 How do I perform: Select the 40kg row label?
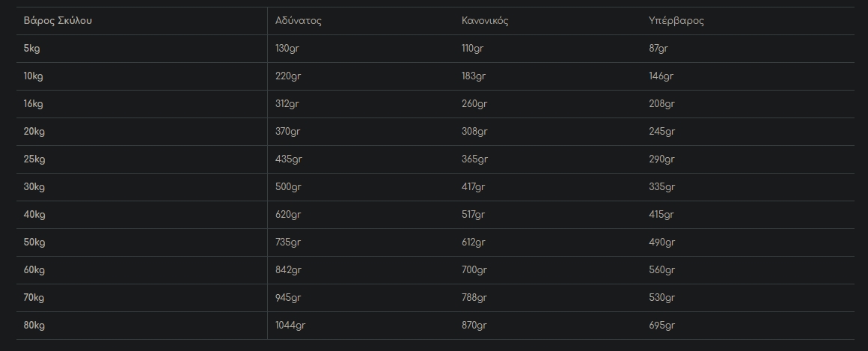coord(34,215)
